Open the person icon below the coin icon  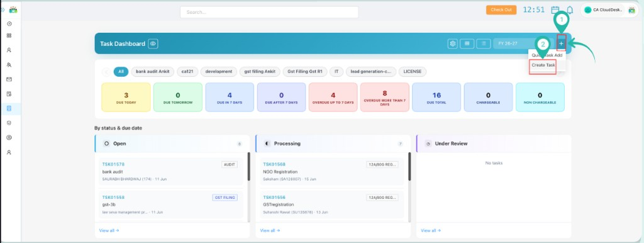pyautogui.click(x=9, y=152)
